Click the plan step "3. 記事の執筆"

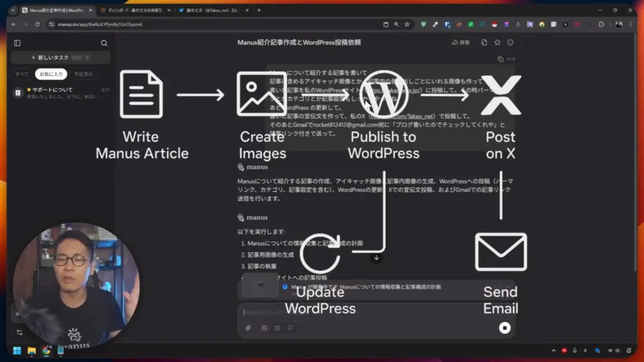tap(258, 266)
